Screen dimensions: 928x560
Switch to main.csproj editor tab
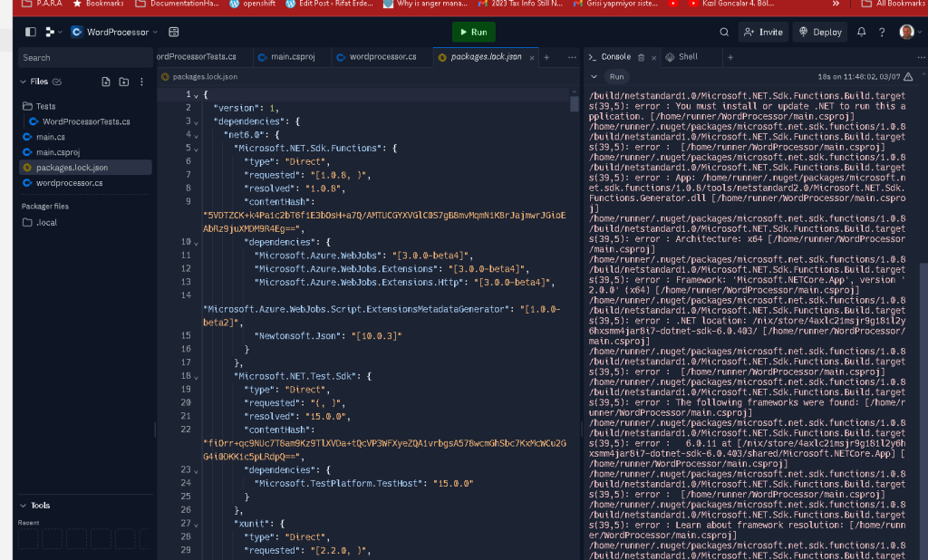click(291, 57)
